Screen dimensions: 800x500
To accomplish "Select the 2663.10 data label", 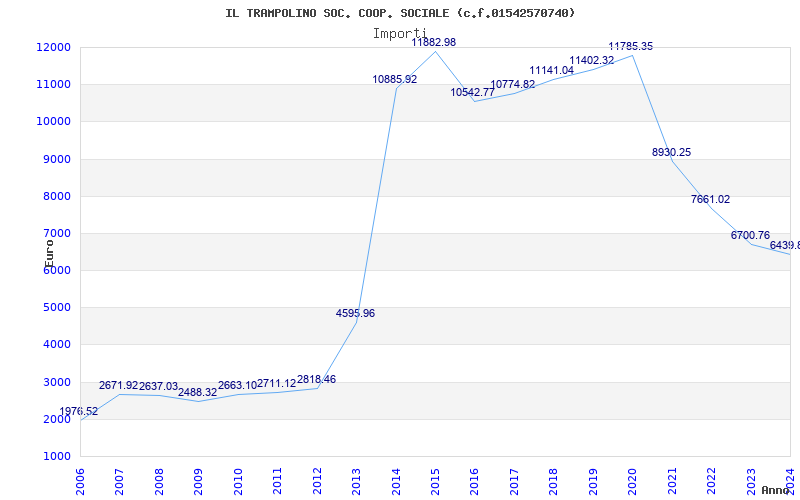I will point(237,386).
